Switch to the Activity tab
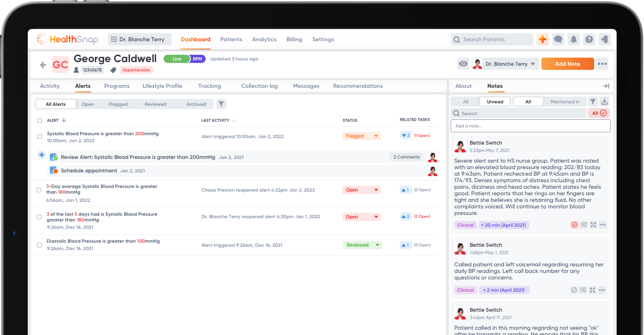644x335 pixels. [50, 86]
